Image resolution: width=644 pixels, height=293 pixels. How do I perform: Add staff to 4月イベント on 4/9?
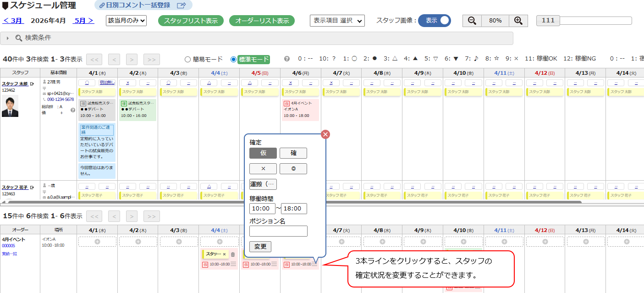pyautogui.click(x=423, y=242)
